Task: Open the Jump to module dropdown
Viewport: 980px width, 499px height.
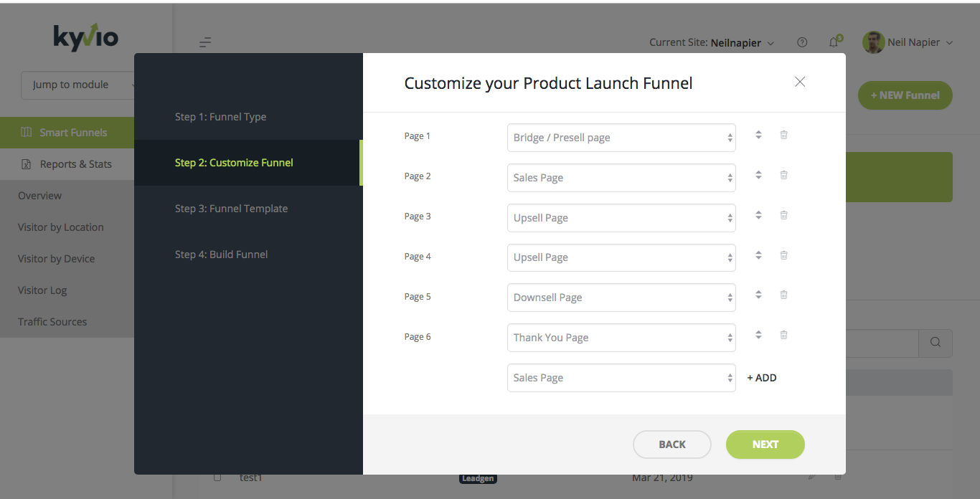Action: pos(77,85)
